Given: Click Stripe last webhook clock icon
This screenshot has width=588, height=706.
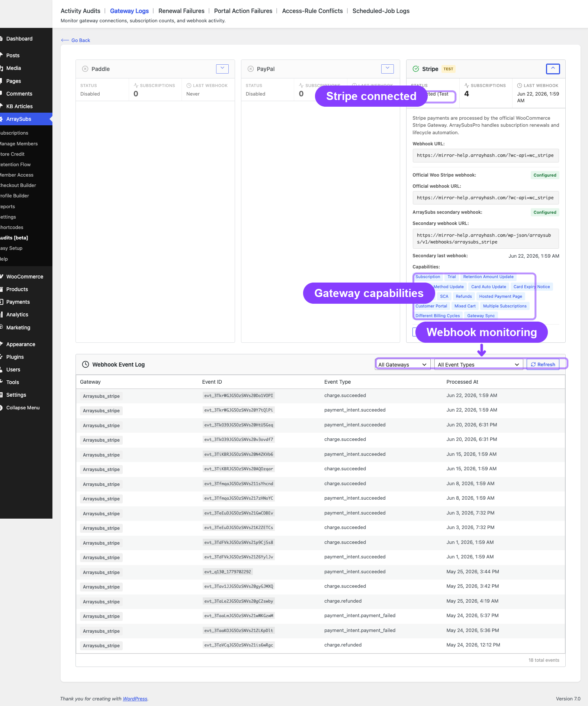Looking at the screenshot, I should click(520, 86).
